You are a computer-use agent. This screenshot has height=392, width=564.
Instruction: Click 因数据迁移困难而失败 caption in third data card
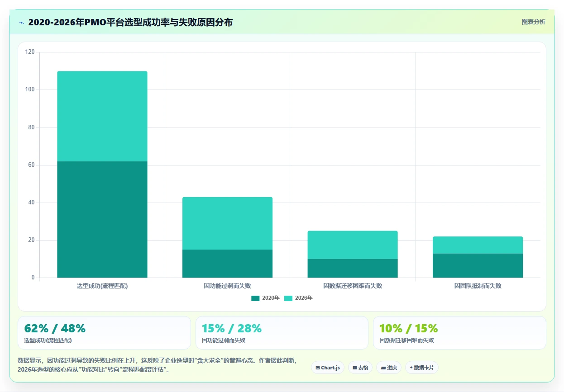[x=406, y=340]
